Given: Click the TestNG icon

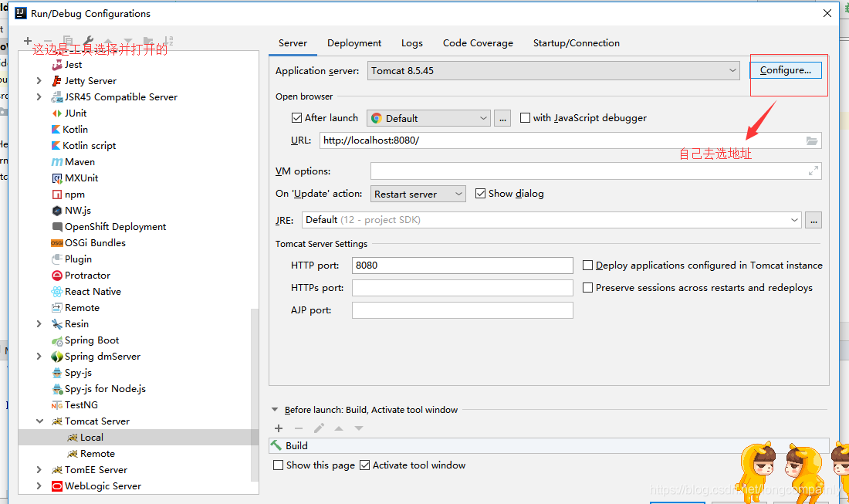Looking at the screenshot, I should pyautogui.click(x=57, y=405).
